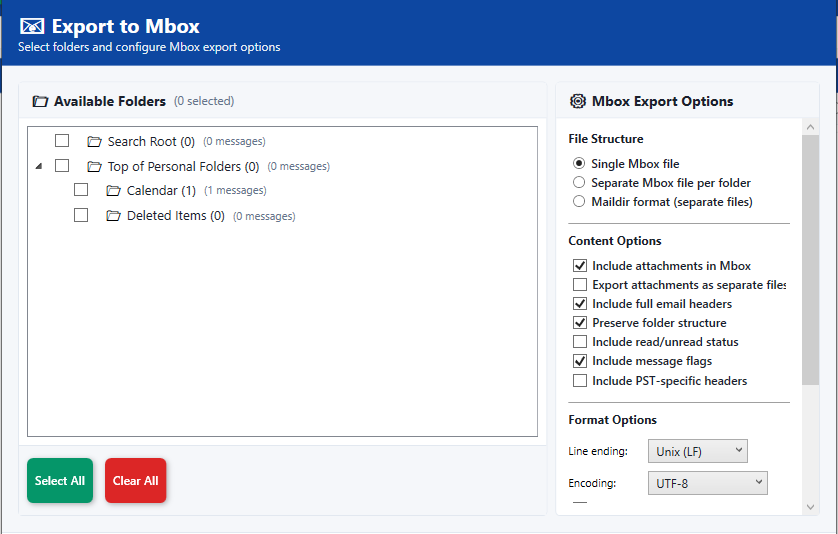
Task: Check the Top of Personal Folders checkbox
Action: tap(62, 166)
